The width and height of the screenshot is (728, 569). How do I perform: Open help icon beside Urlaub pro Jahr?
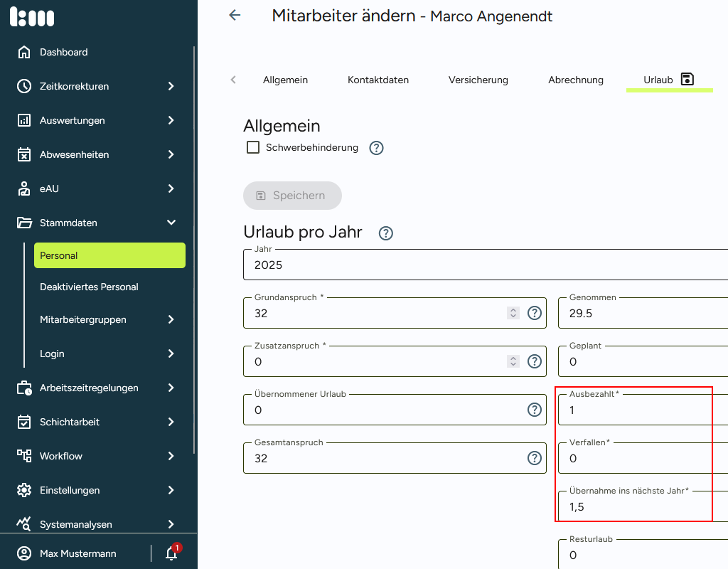coord(386,233)
